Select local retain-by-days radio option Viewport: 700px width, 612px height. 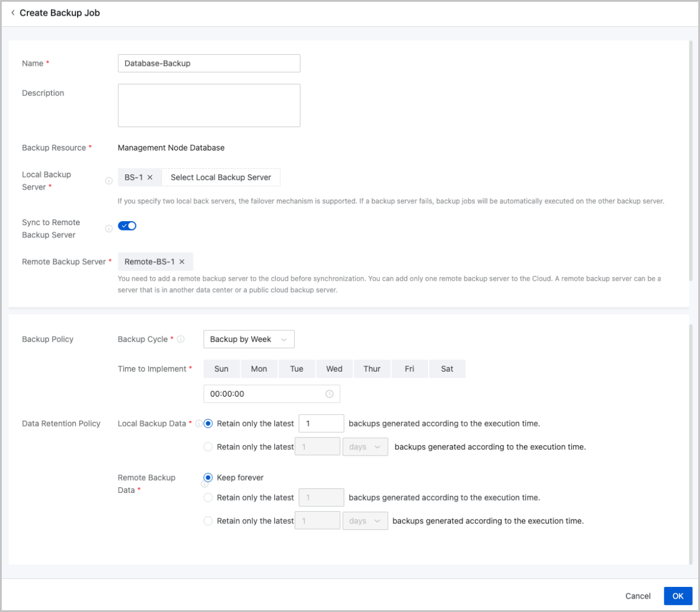point(208,447)
